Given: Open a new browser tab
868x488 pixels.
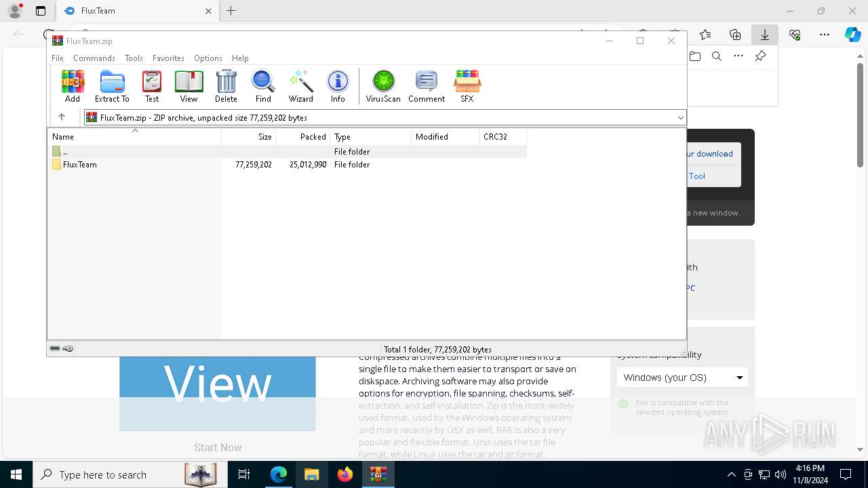Looking at the screenshot, I should tap(231, 11).
